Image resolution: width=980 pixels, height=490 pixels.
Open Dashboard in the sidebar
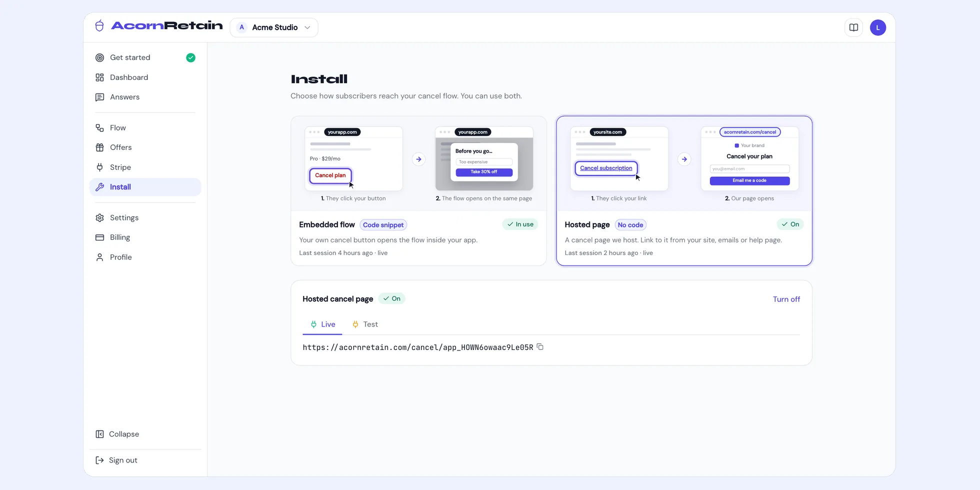click(145, 77)
